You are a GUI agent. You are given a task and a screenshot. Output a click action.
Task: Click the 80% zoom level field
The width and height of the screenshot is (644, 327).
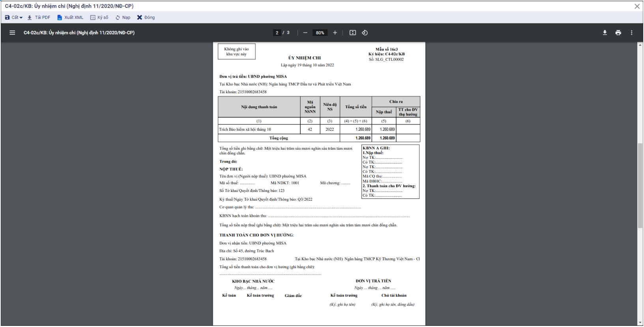pos(320,33)
